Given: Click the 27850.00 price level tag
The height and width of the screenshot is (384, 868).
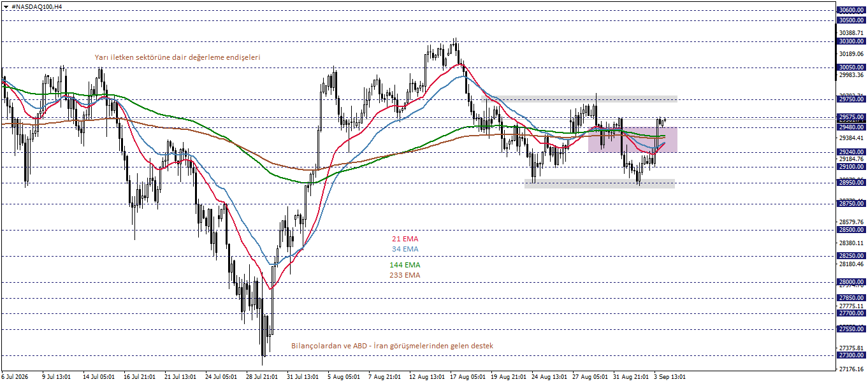Looking at the screenshot, I should click(x=852, y=298).
